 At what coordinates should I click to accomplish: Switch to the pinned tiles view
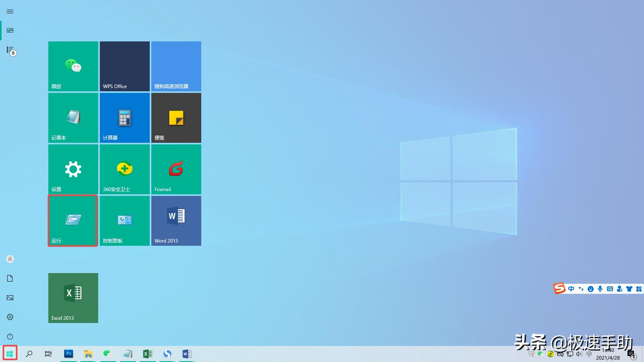click(10, 31)
